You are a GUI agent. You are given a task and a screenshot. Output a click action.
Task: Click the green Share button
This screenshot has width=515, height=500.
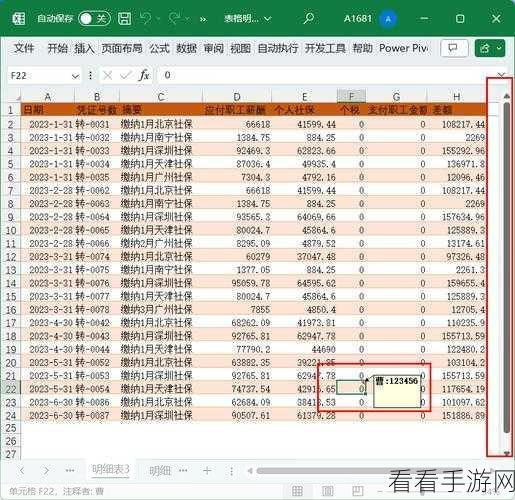tap(484, 48)
